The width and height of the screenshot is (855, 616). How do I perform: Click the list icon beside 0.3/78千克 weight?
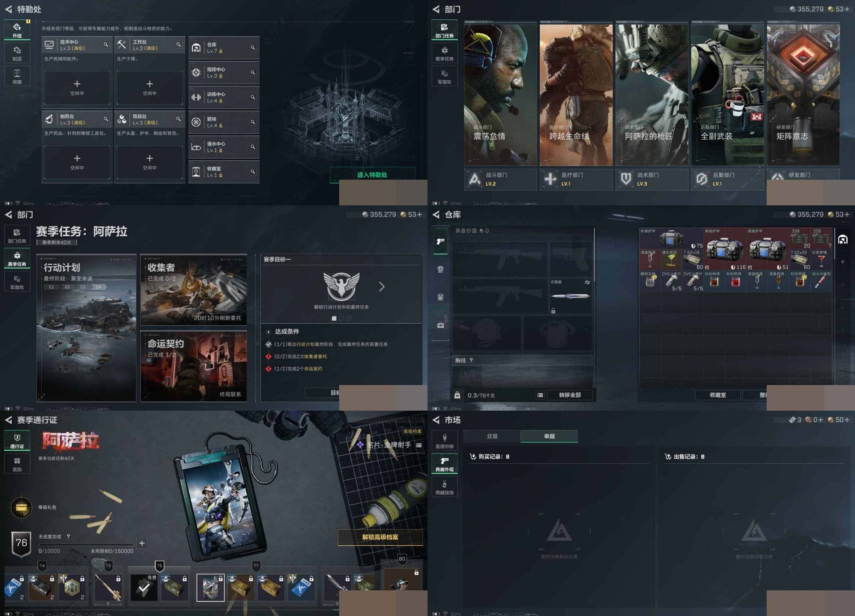[x=540, y=395]
